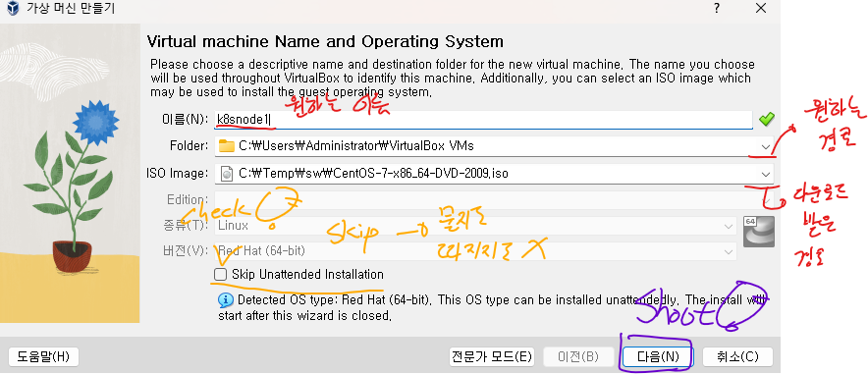Click the yellow folder icon in Folder field
This screenshot has height=374, width=868.
(x=227, y=146)
